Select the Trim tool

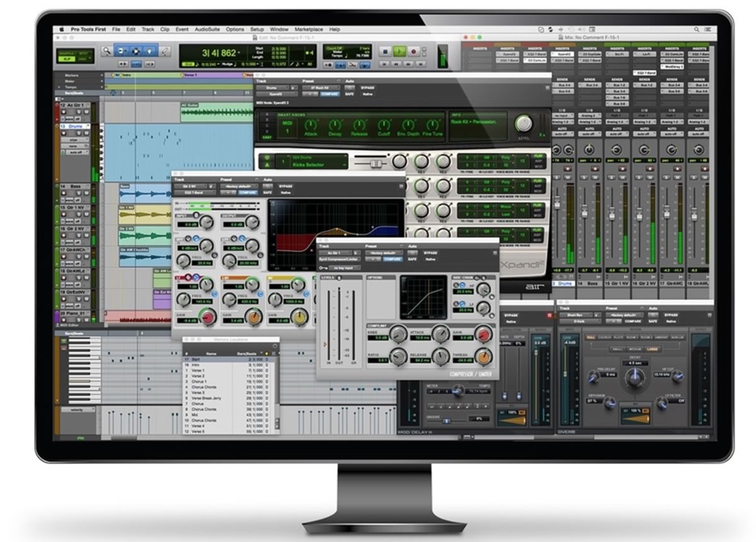122,51
